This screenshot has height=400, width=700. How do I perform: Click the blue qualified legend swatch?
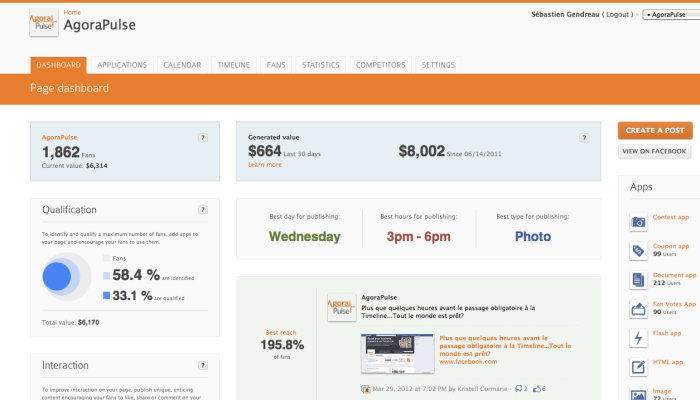click(x=106, y=295)
